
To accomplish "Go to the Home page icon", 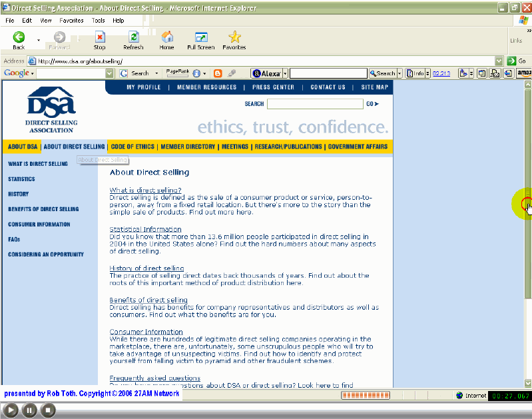I will 166,39.
